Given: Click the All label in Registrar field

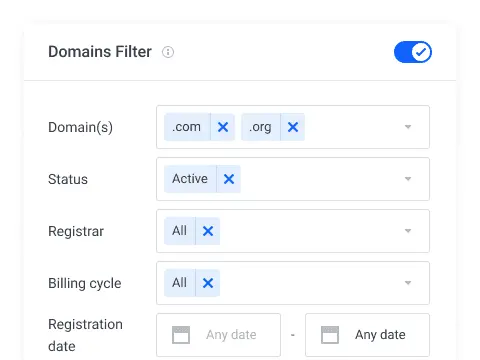Looking at the screenshot, I should click(179, 231).
